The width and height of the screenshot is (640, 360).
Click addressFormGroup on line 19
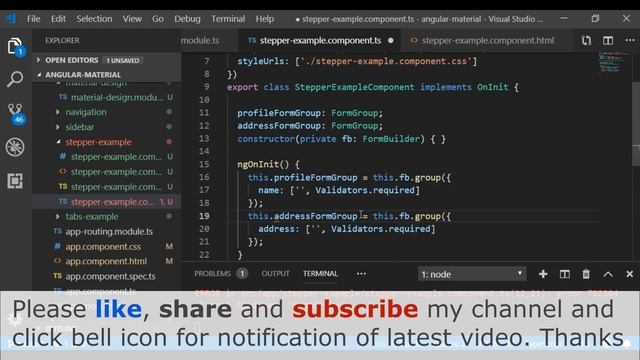pyautogui.click(x=316, y=216)
